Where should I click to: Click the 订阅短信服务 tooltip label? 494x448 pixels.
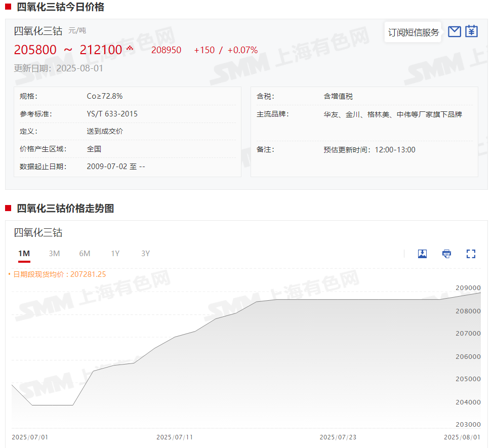(x=413, y=32)
